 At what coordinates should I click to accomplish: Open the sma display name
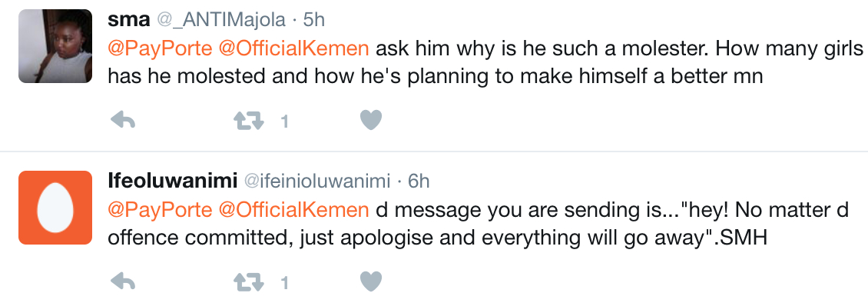point(129,21)
